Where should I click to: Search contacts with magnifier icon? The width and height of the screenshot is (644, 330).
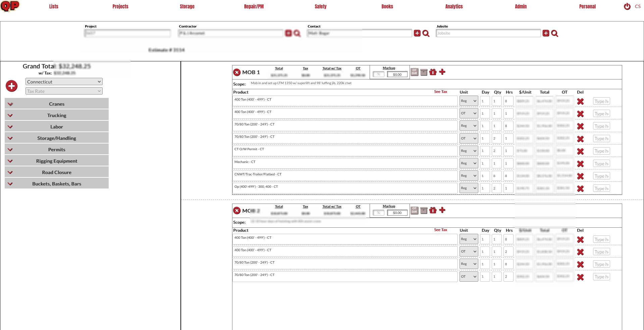(426, 33)
